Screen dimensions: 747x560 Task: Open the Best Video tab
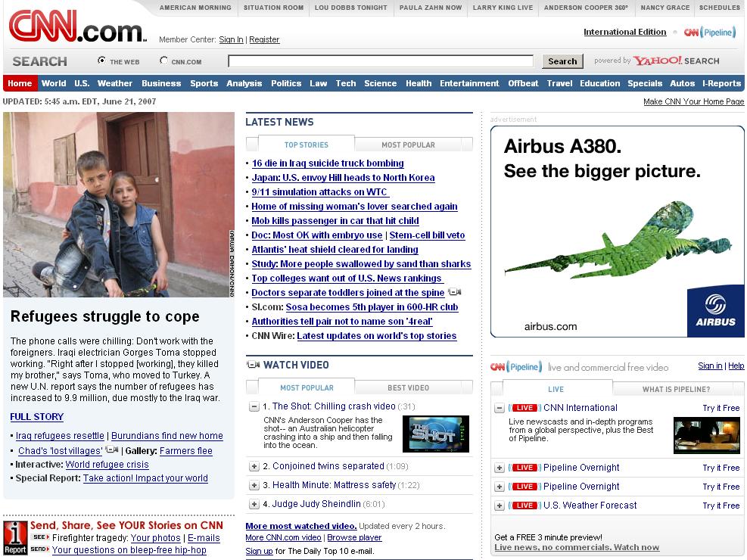408,387
